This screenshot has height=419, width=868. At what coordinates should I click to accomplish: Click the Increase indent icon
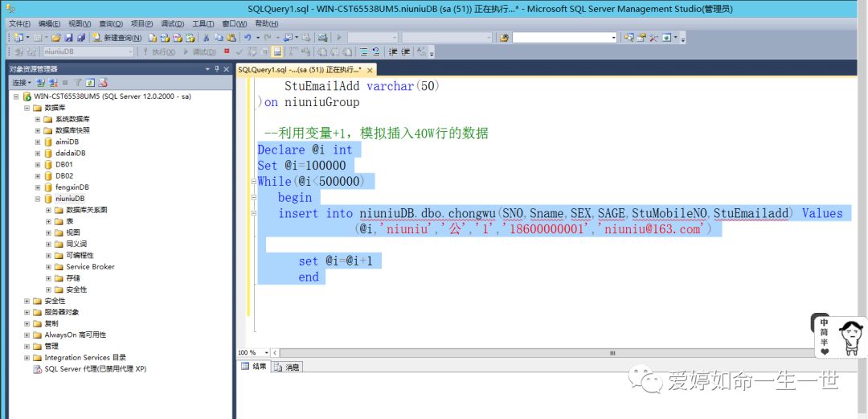coord(406,51)
